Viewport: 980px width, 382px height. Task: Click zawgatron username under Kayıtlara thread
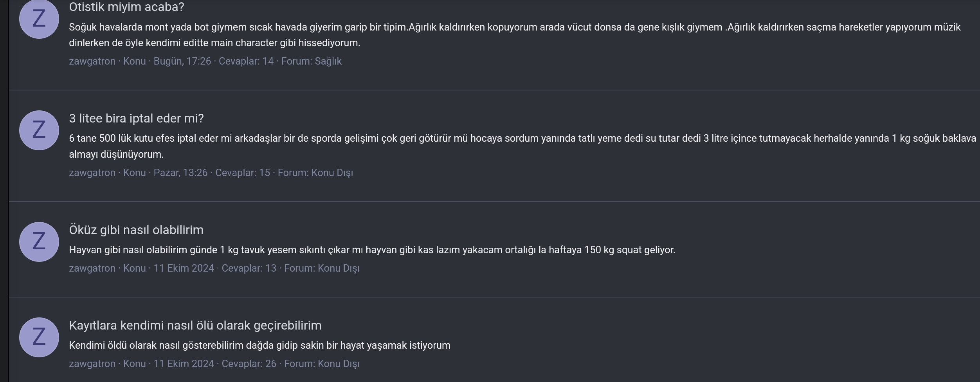(92, 364)
